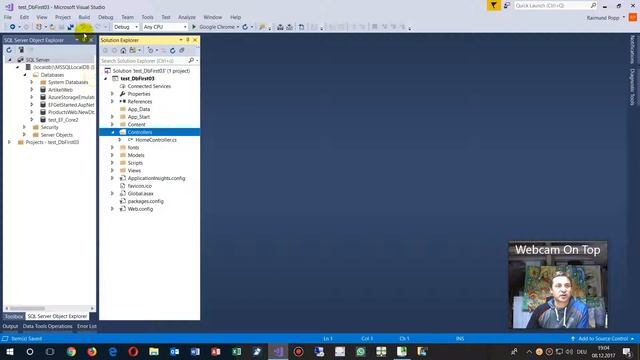Screen dimensions: 640x360
Task: Expand the test_EF_Core2 database node
Action: [x=32, y=120]
